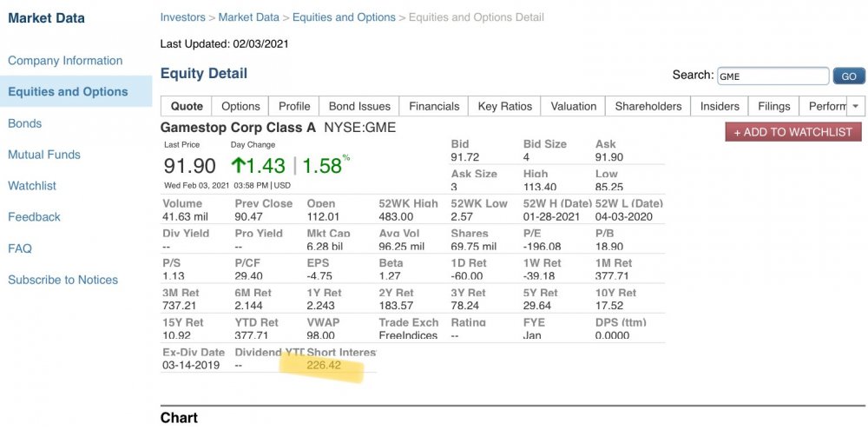
Task: Select the Financials tab
Action: click(x=434, y=106)
